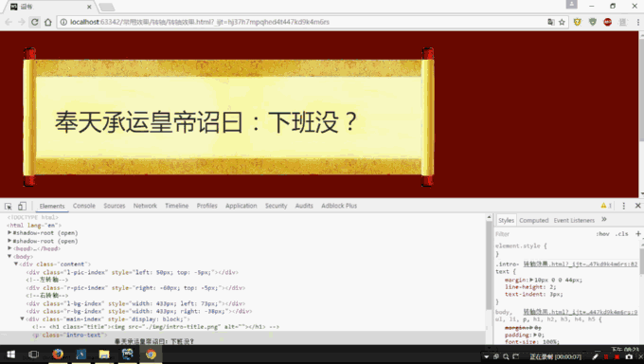
Task: Open the Network panel tab
Action: (145, 206)
